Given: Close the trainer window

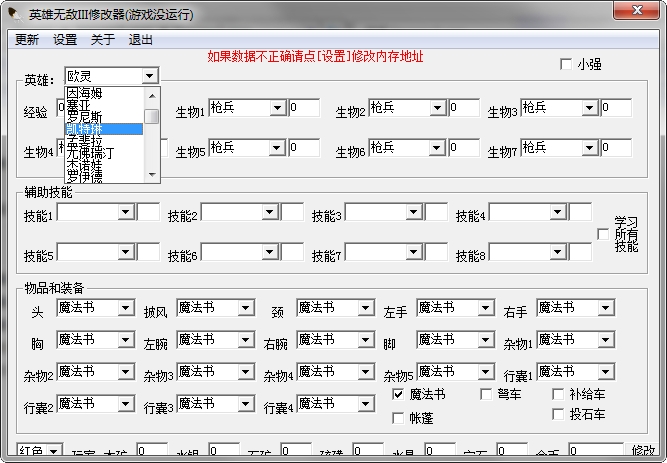Looking at the screenshot, I should click(636, 10).
